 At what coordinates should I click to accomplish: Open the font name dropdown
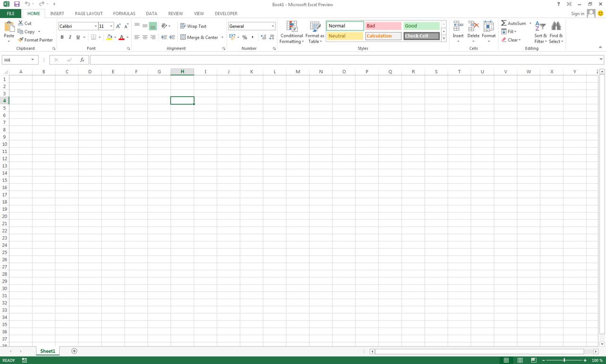[x=96, y=27]
